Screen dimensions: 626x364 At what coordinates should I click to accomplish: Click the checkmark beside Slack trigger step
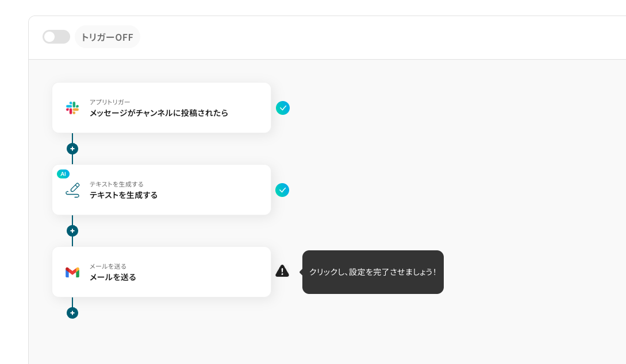pyautogui.click(x=282, y=108)
